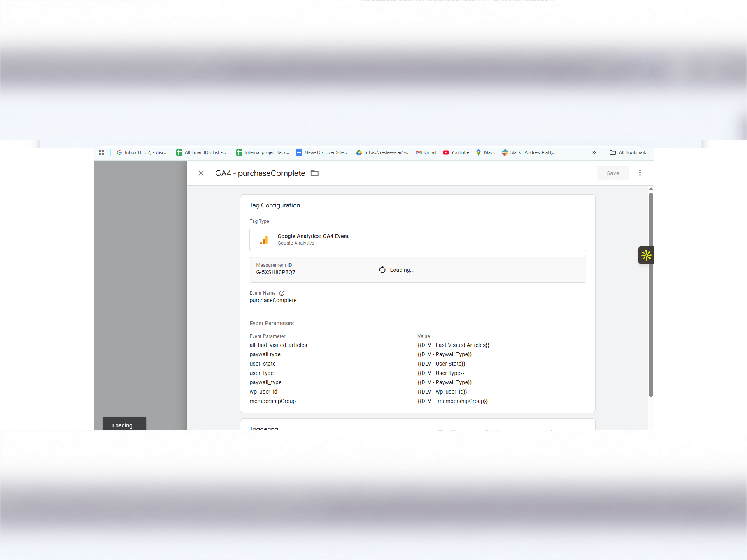The width and height of the screenshot is (747, 560).
Task: Click the purchaseComplete event name value
Action: pos(273,300)
